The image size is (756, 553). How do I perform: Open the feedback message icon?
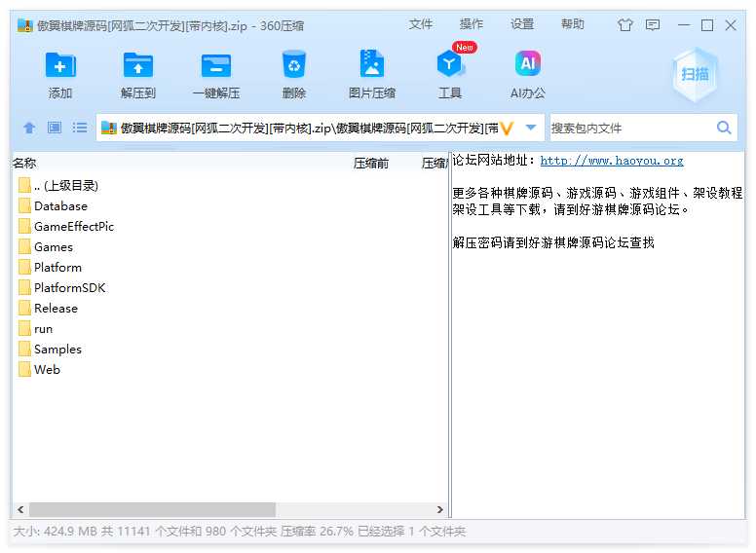(653, 24)
